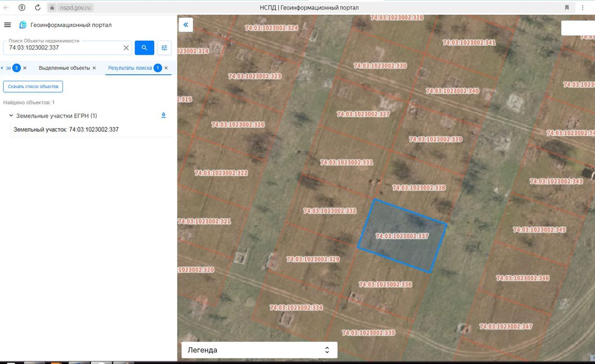595x364 pixels.
Task: Close the Выделенные объекты tab
Action: pyautogui.click(x=94, y=68)
